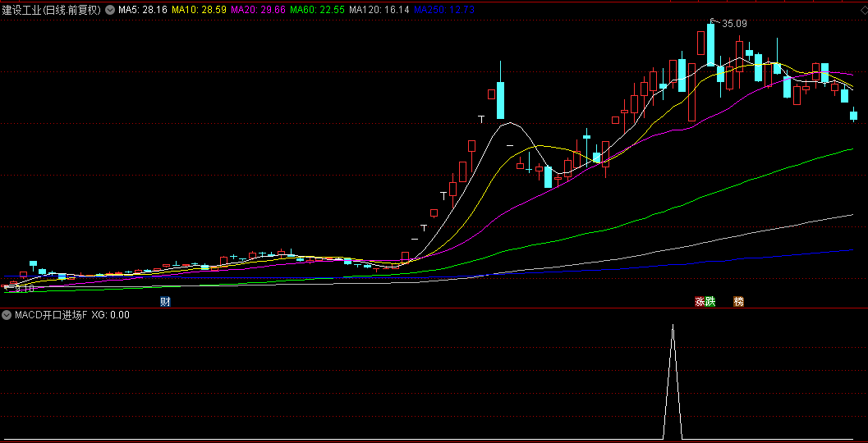
Task: Click the 建设工业(日线,前复权) chart title
Action: [52, 9]
